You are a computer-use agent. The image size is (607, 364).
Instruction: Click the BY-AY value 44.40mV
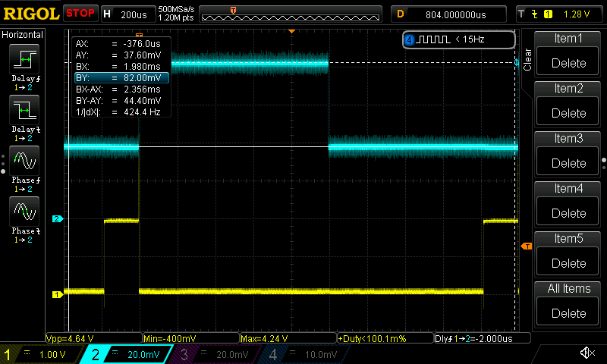pyautogui.click(x=142, y=101)
